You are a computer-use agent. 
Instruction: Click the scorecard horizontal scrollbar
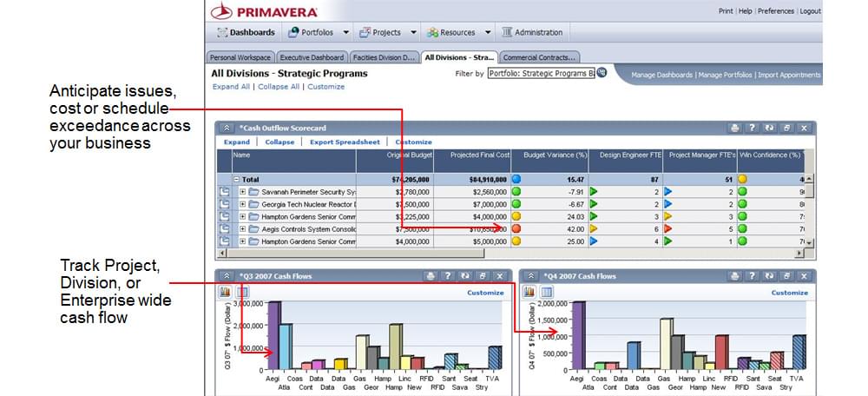[355, 253]
